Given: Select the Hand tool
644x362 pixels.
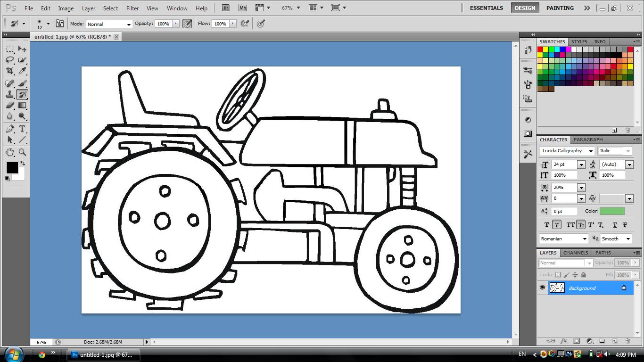Looking at the screenshot, I should pyautogui.click(x=10, y=152).
